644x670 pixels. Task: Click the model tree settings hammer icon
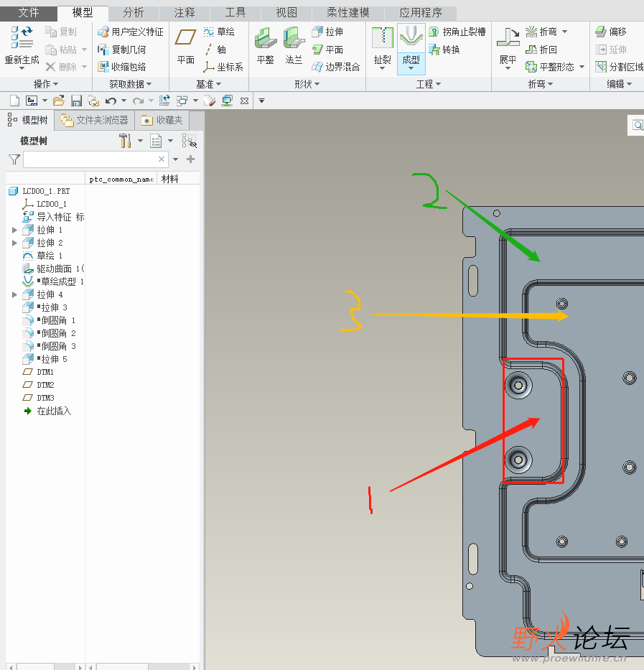[x=125, y=141]
